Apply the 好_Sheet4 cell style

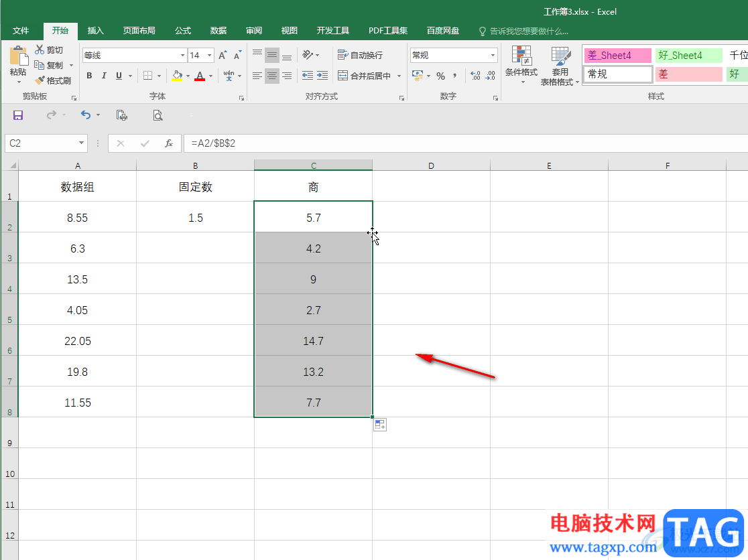689,56
